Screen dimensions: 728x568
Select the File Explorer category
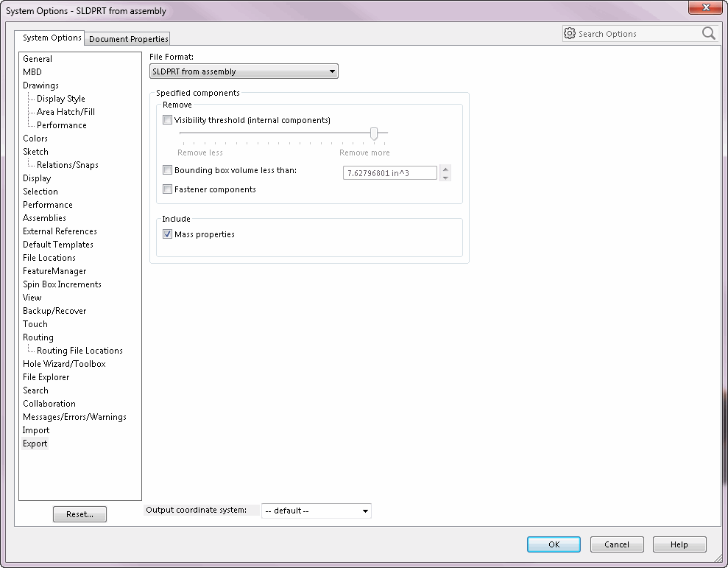tap(46, 377)
